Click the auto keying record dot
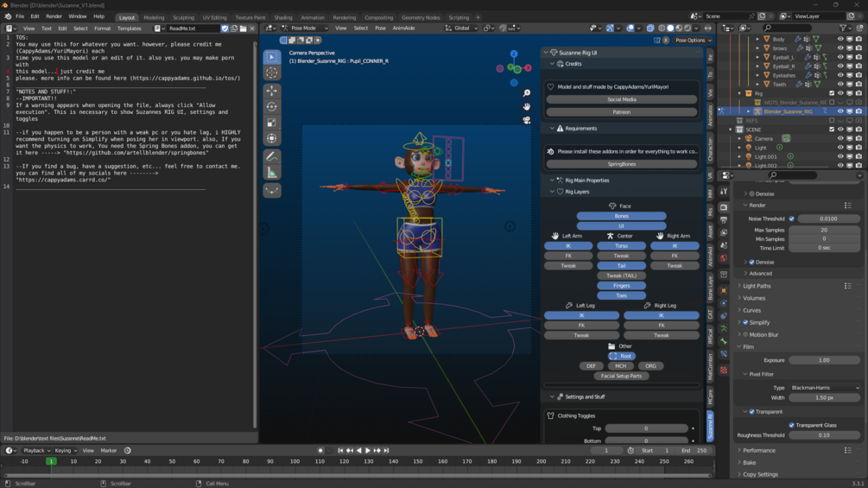The height and width of the screenshot is (488, 868). [320, 450]
